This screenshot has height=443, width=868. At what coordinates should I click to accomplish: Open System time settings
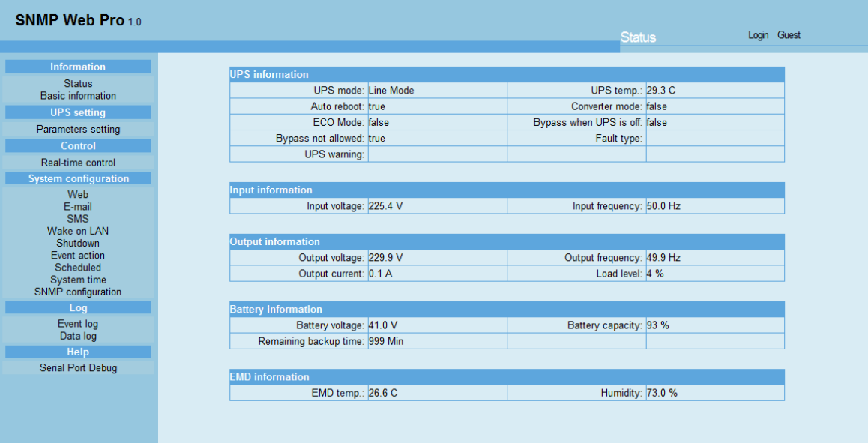[x=78, y=280]
